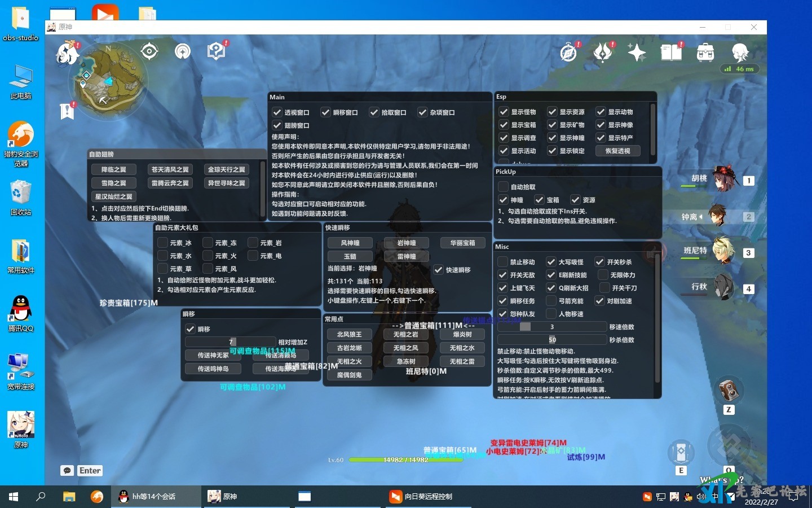Switch to 向日葵远程控制 taskbar item
Screen dimensions: 812x508
tap(421, 497)
